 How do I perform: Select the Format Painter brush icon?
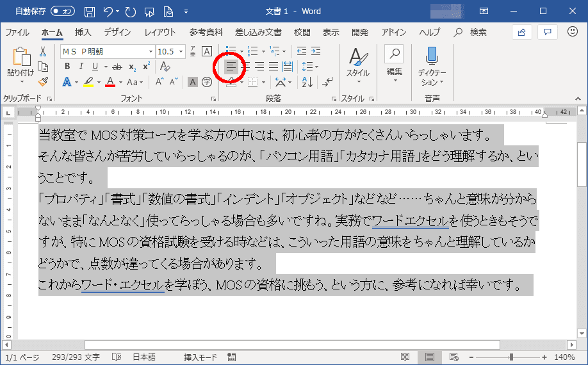tap(43, 82)
